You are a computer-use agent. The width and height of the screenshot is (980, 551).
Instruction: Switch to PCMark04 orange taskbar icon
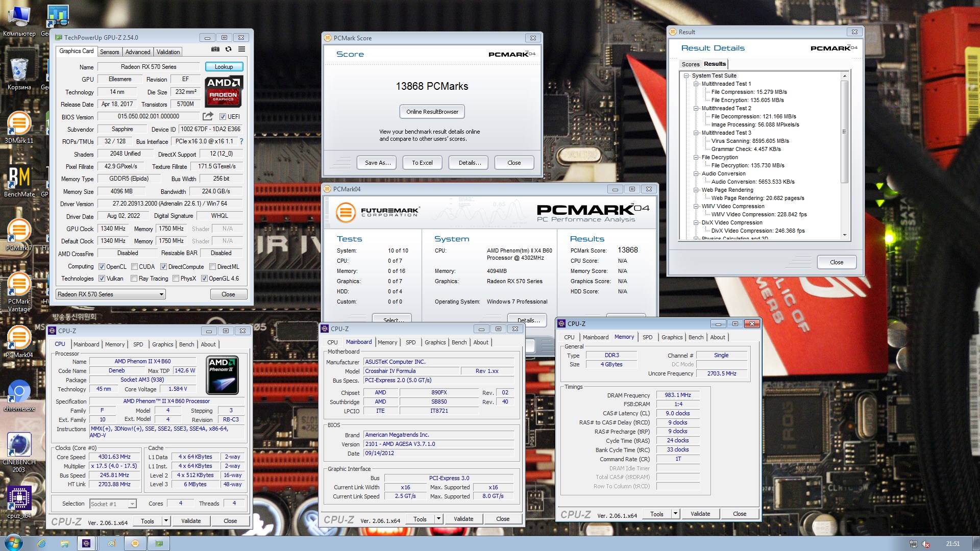tap(135, 543)
